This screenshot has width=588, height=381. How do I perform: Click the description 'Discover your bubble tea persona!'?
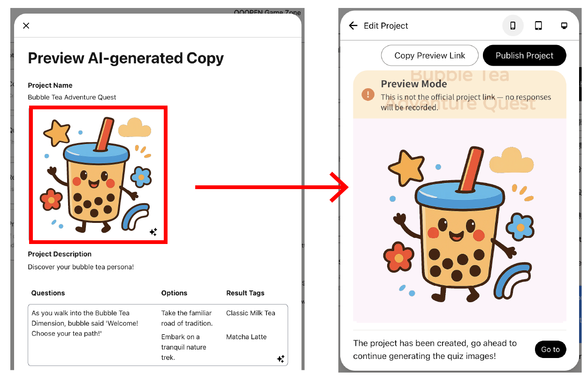81,267
